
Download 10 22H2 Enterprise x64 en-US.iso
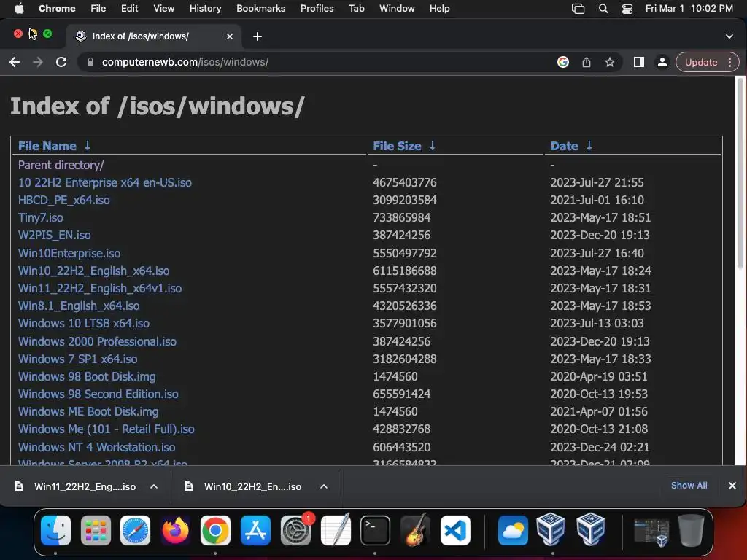[x=105, y=182]
